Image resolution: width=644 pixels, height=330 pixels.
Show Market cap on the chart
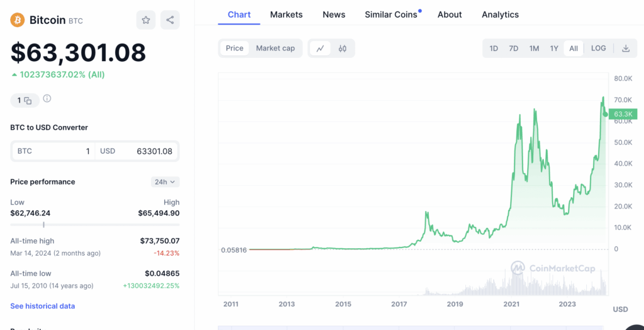click(275, 48)
